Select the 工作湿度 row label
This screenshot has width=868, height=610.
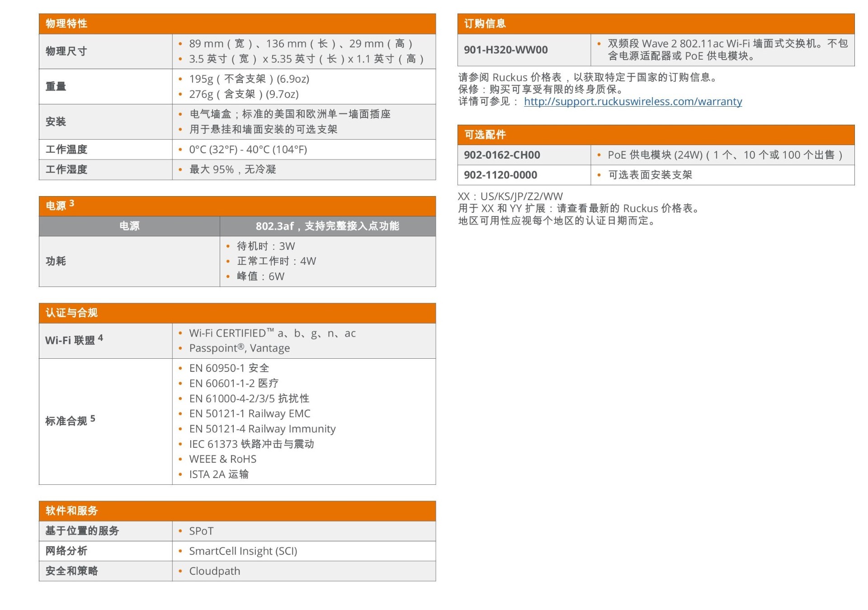click(x=66, y=169)
